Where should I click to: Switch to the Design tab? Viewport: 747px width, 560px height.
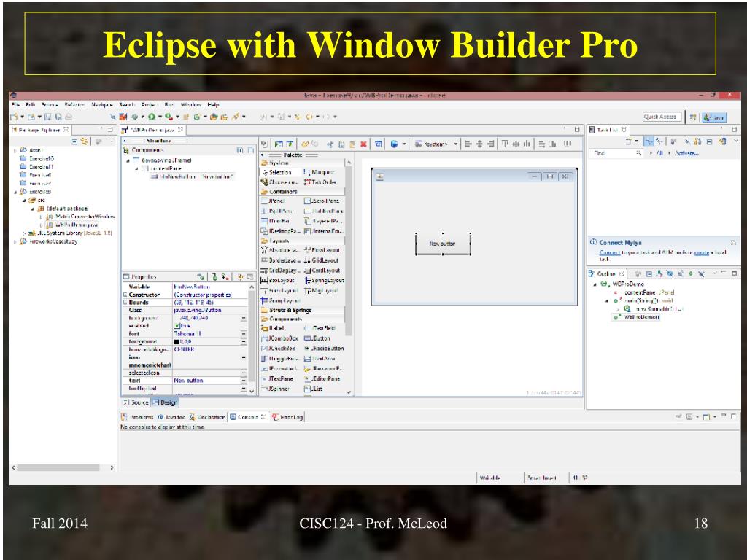coord(165,402)
